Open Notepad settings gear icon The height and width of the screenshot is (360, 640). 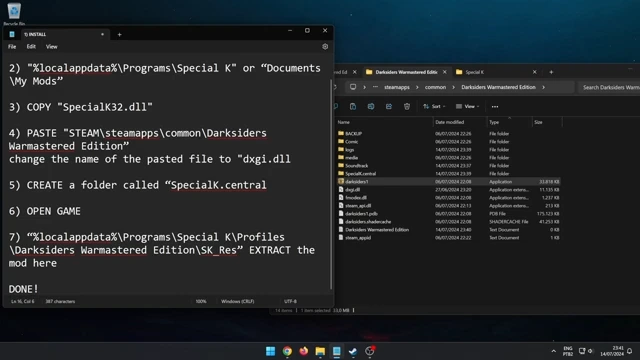pos(325,47)
